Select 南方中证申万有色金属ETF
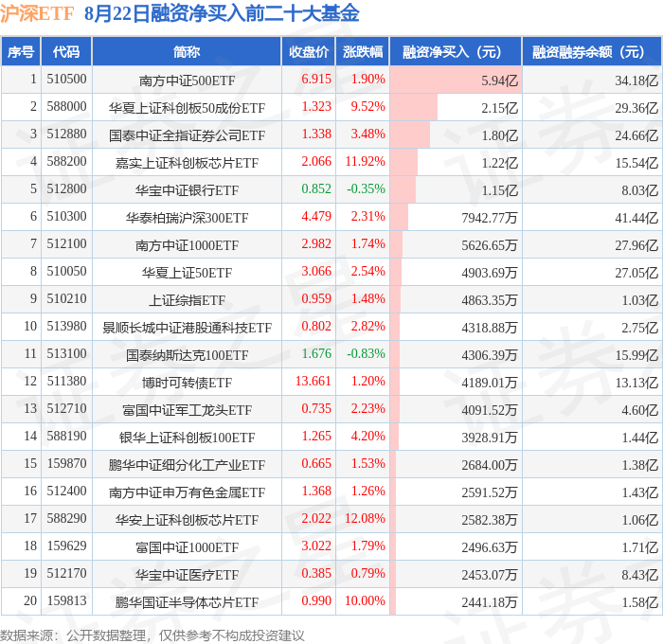This screenshot has width=663, height=644. click(x=187, y=492)
